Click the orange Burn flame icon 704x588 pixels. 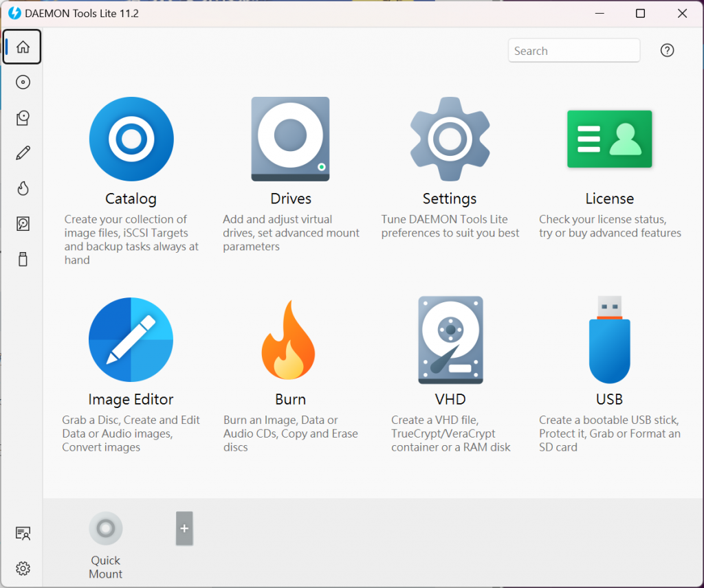(289, 339)
